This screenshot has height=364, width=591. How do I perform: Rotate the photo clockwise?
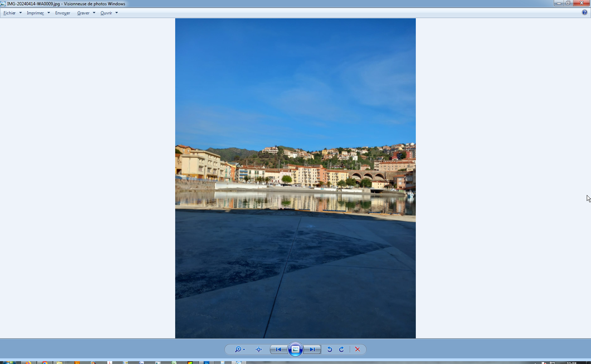click(x=342, y=349)
